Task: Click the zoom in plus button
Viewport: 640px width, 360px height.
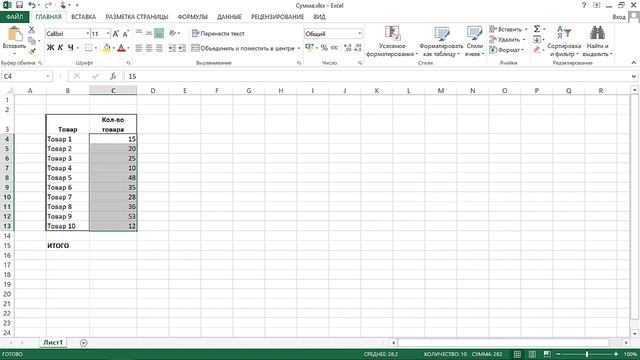Action: 616,354
